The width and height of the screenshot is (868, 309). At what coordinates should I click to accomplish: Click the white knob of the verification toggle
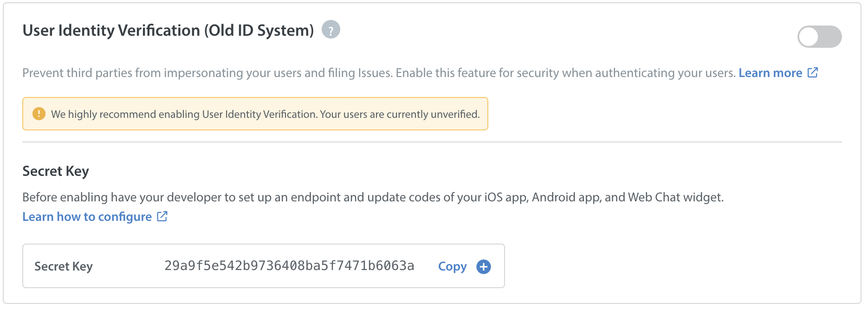tap(809, 37)
